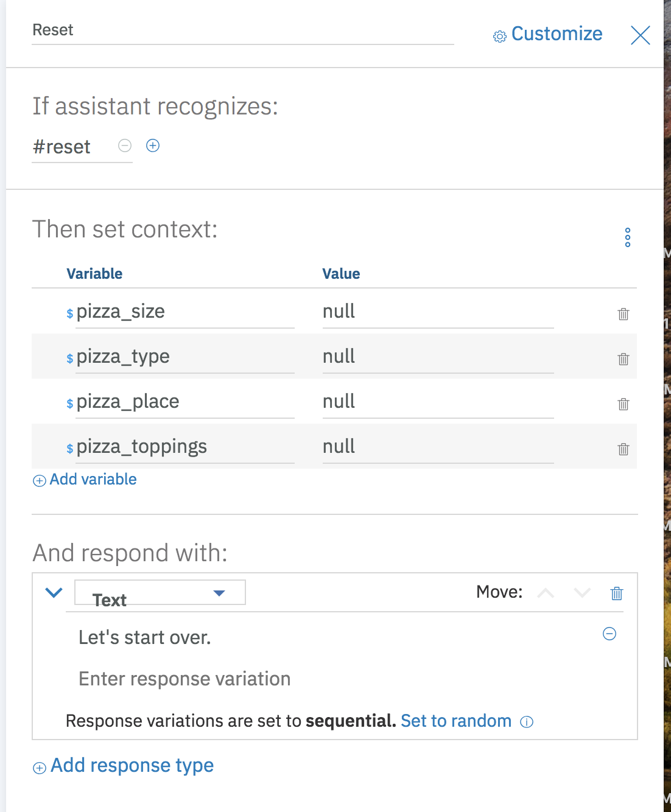The height and width of the screenshot is (812, 671).
Task: Remove the pizza_place variable row
Action: click(623, 404)
